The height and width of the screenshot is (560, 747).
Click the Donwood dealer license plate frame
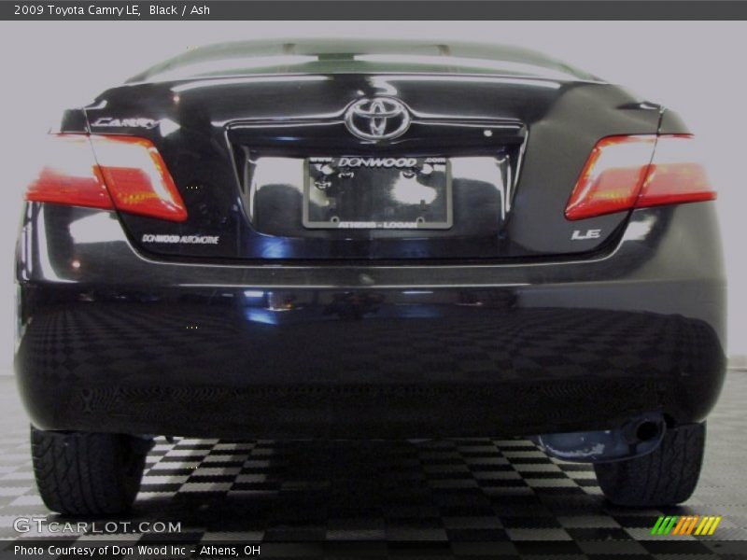coord(375,187)
